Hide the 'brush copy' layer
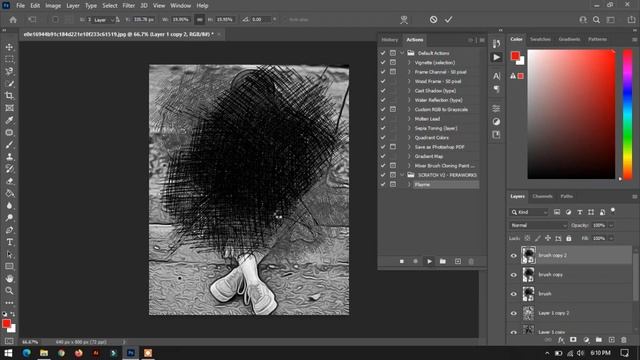Viewport: 640px width, 360px height. click(514, 275)
